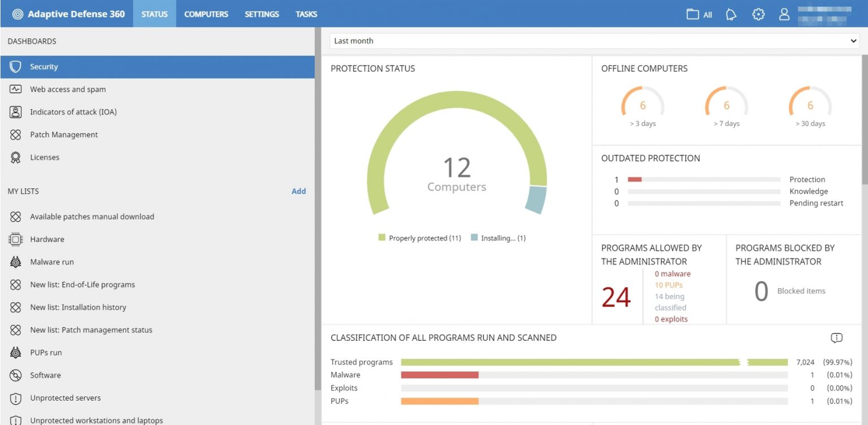
Task: Open the Licenses medal icon
Action: (16, 157)
